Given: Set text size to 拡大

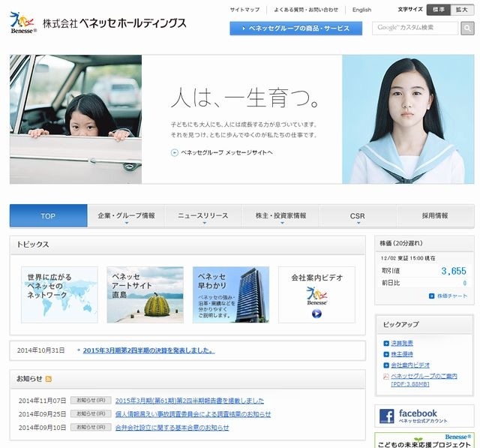Looking at the screenshot, I should tap(462, 10).
